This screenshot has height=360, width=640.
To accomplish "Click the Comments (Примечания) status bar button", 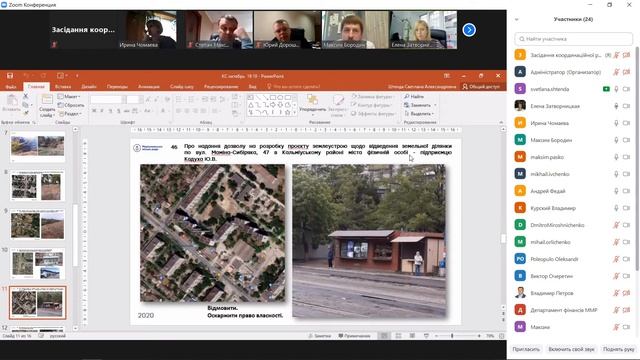I will point(354,336).
